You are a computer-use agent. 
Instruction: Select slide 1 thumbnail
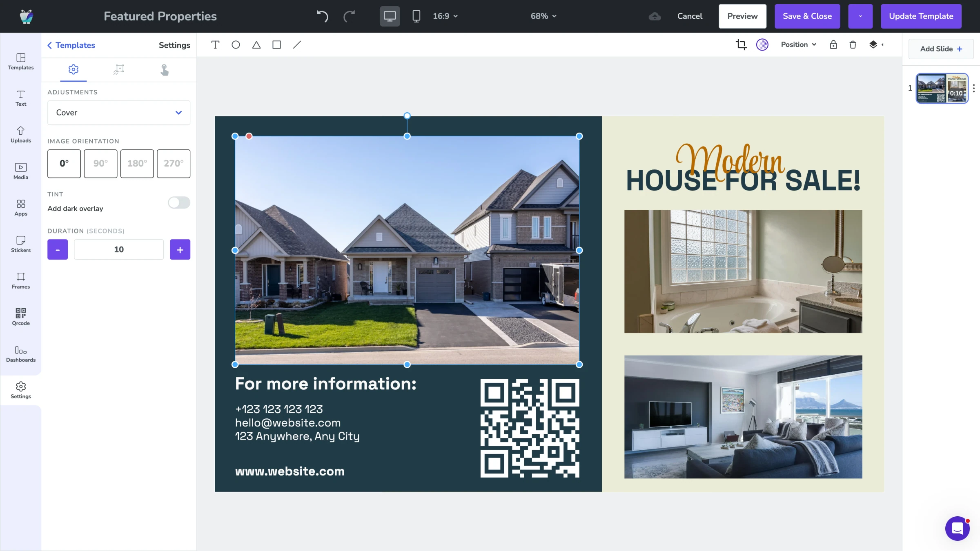[x=942, y=88]
